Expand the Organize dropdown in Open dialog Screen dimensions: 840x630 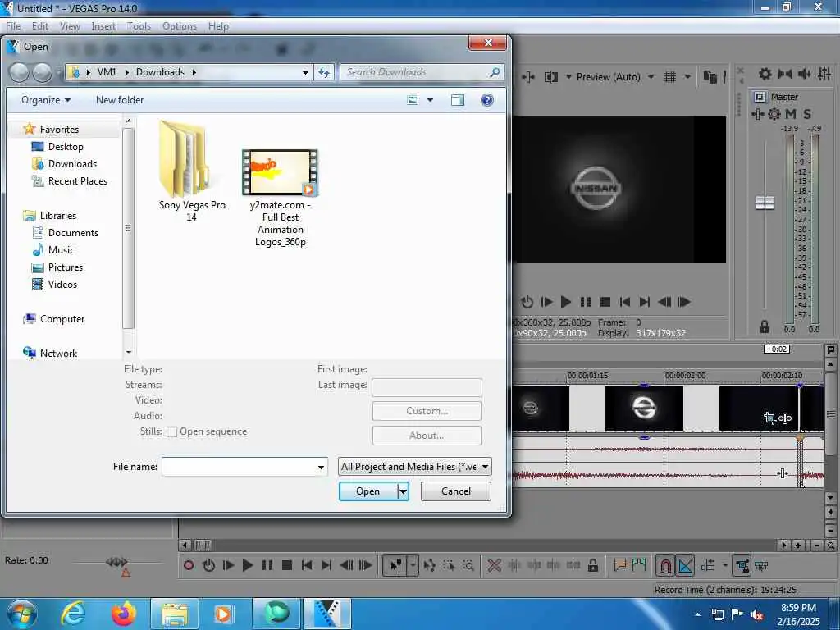click(46, 100)
